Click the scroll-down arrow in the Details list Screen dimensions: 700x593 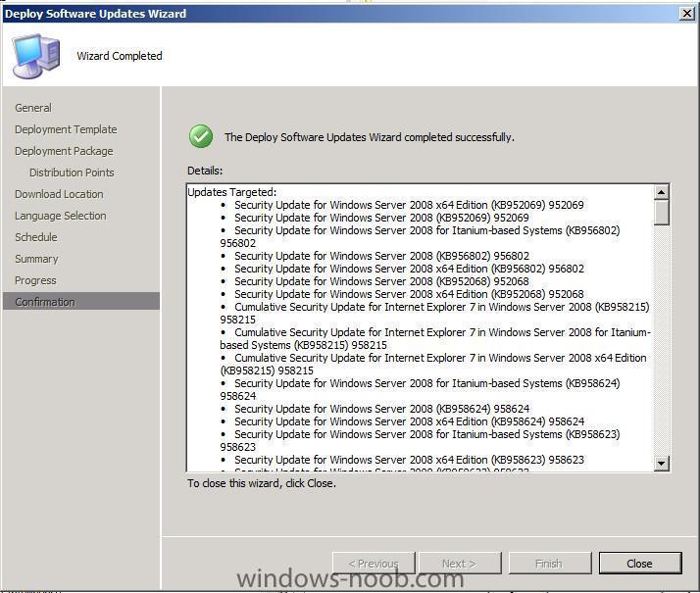[x=661, y=464]
